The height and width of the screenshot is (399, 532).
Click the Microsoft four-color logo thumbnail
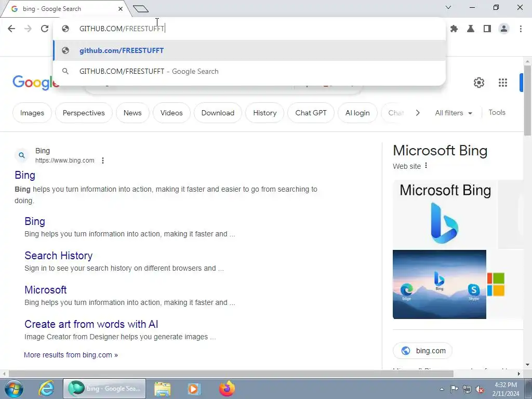coord(496,284)
